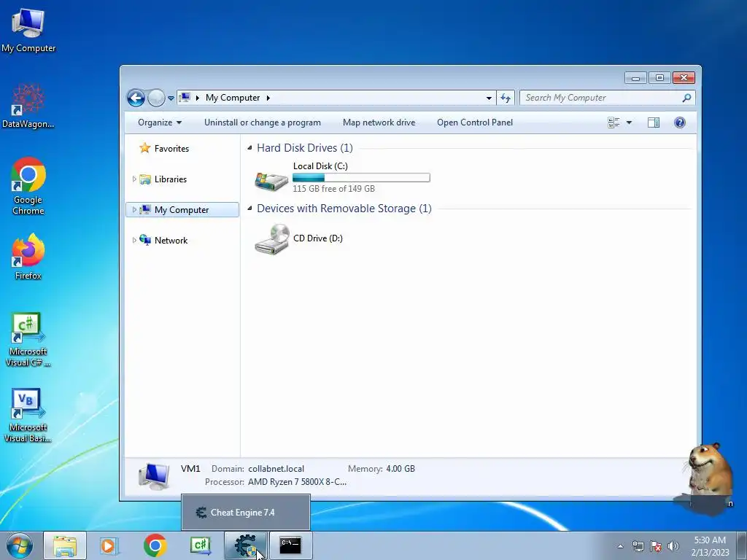Click the search magnifier icon

(x=686, y=98)
